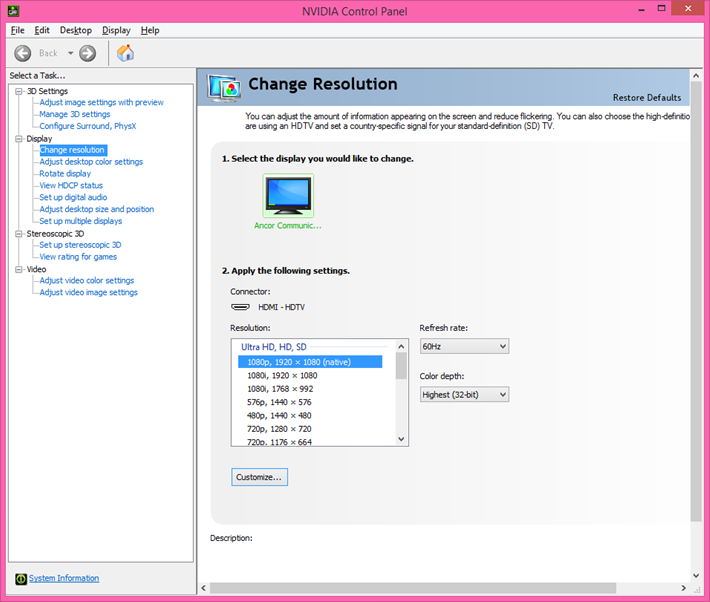Select the Ancor Communic display monitor icon
This screenshot has width=710, height=602.
[288, 195]
